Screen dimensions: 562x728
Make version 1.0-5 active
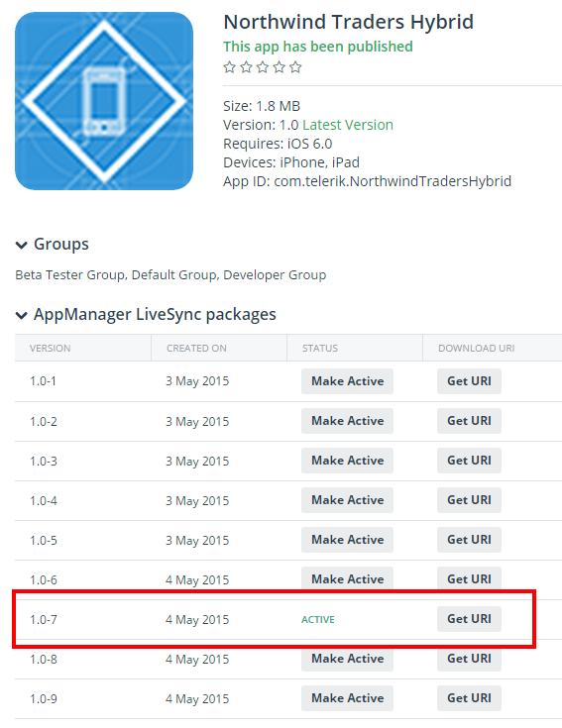pyautogui.click(x=348, y=540)
